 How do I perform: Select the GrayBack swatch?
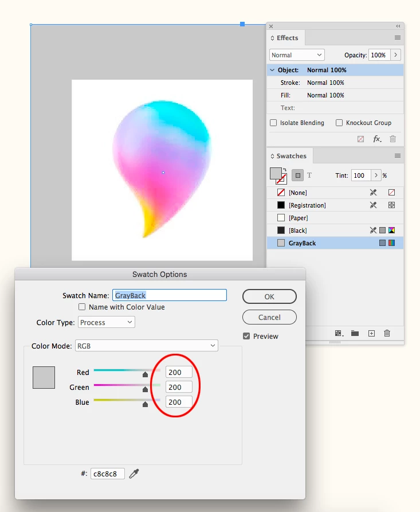(x=335, y=243)
